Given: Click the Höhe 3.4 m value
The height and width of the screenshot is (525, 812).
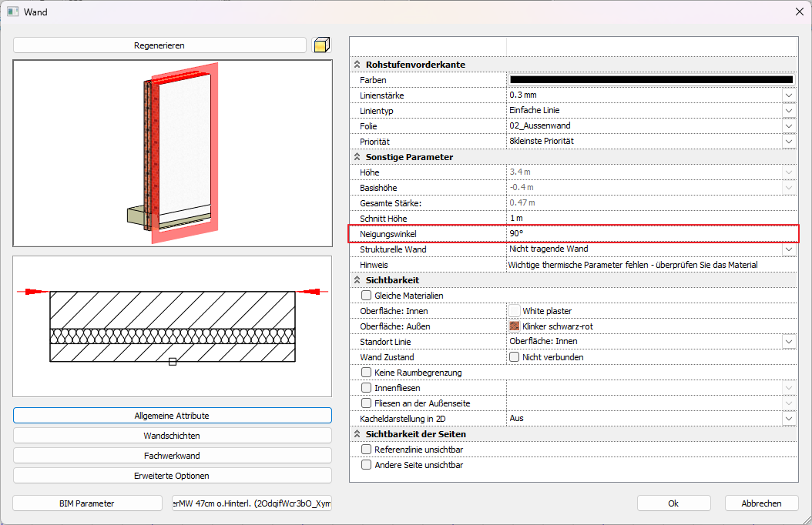Looking at the screenshot, I should (x=520, y=172).
